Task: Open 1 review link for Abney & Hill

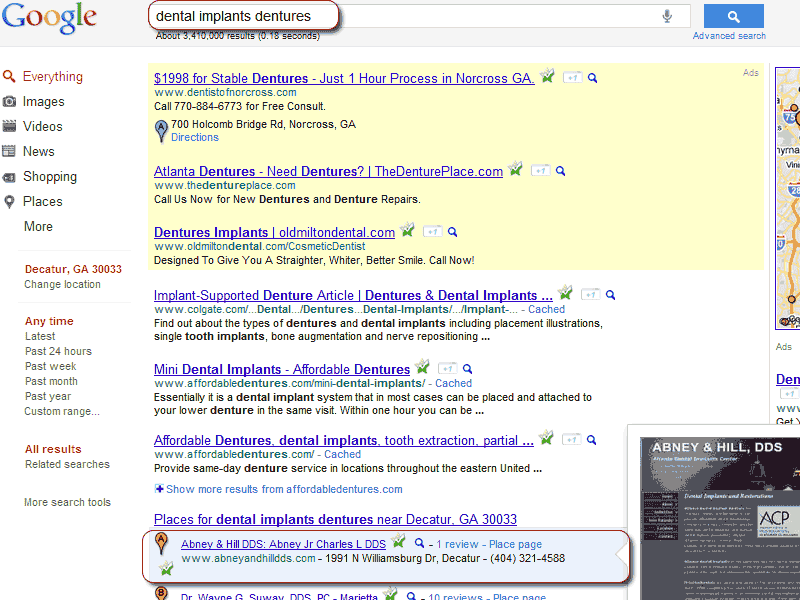Action: click(458, 544)
